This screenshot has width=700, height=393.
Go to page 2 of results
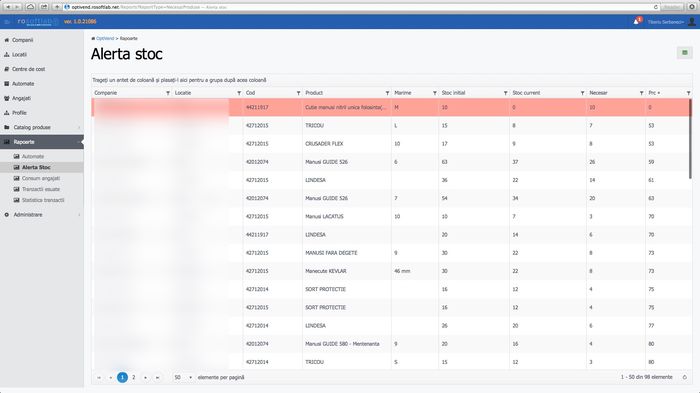tap(133, 377)
